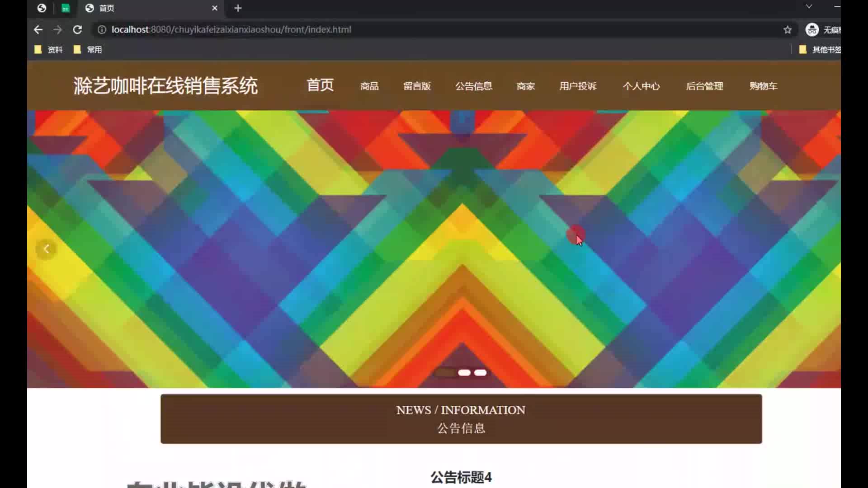Image resolution: width=868 pixels, height=488 pixels.
Task: Open 购物车 in the navigation bar
Action: pyautogui.click(x=763, y=86)
